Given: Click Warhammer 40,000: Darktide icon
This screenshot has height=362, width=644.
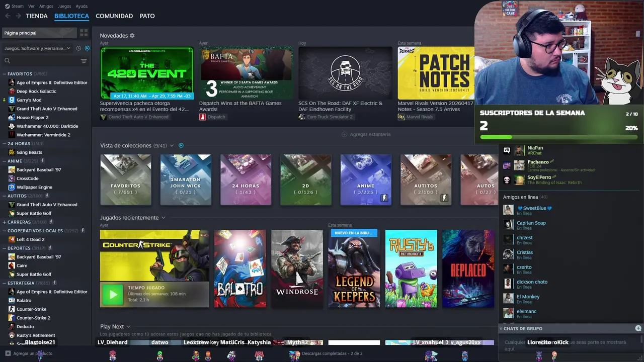Looking at the screenshot, I should pyautogui.click(x=12, y=126).
